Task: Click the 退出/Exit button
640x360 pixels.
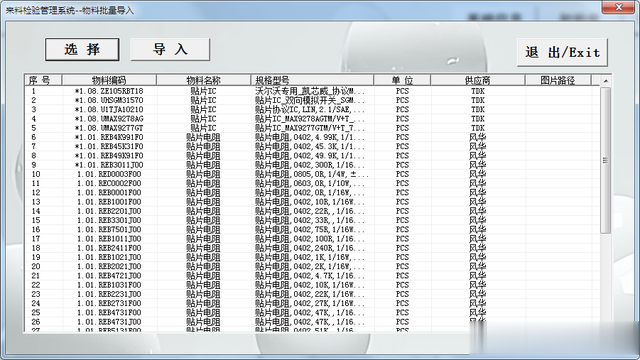Action: coord(562,52)
